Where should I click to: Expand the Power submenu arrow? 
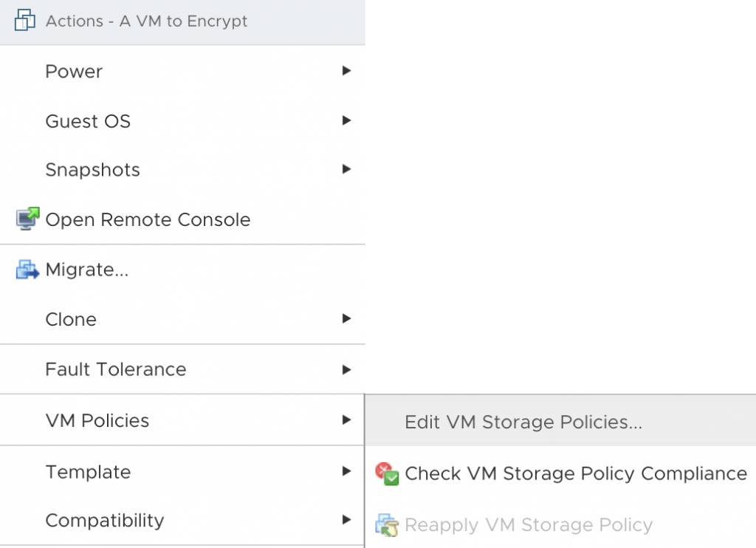coord(346,71)
